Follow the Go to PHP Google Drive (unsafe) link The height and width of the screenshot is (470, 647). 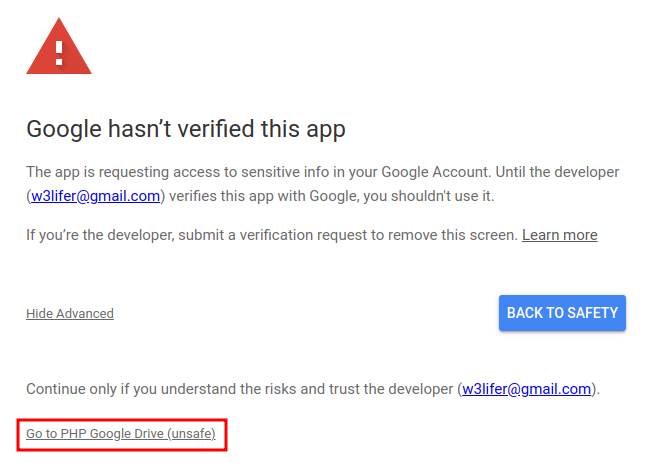[121, 434]
